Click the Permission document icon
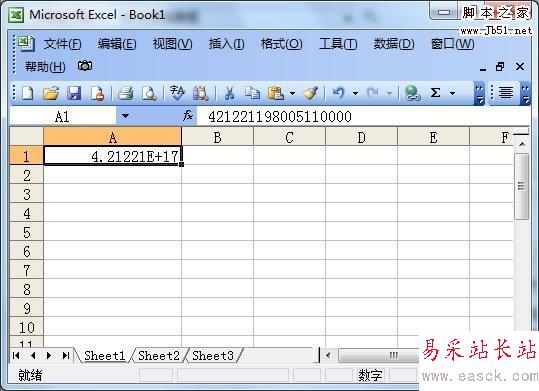 tap(98, 93)
